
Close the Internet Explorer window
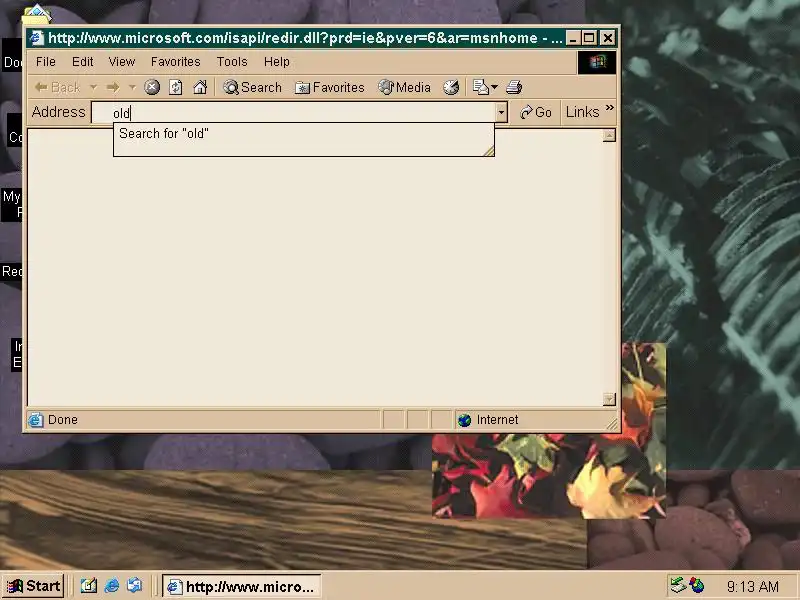point(608,38)
